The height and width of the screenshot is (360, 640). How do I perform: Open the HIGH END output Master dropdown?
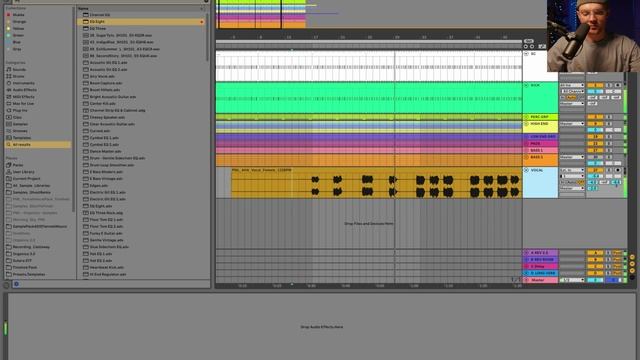coord(572,124)
